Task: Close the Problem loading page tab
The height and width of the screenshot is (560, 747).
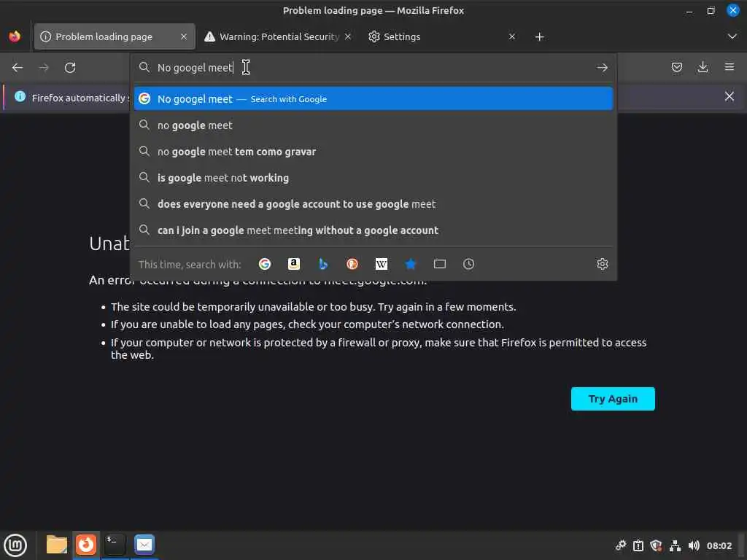Action: 183,36
